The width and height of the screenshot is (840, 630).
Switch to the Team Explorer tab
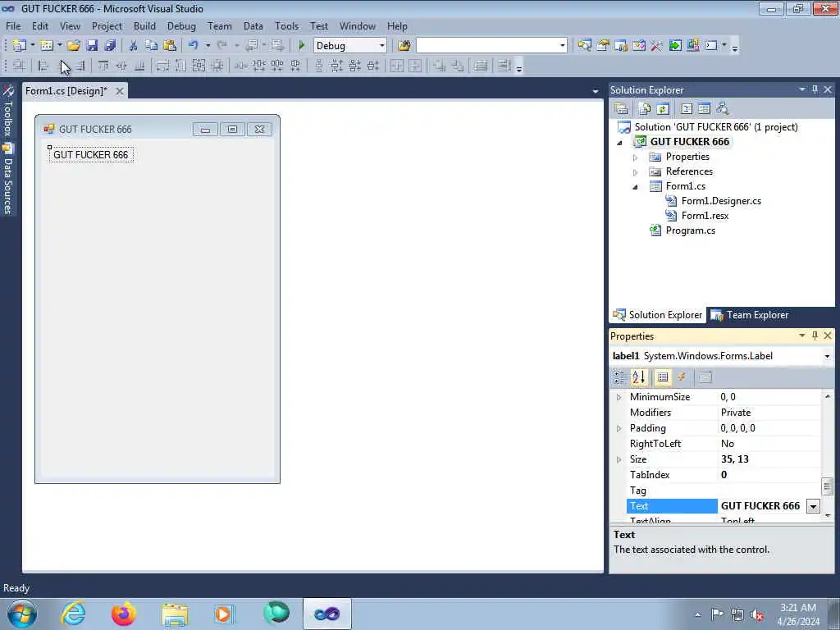750,315
